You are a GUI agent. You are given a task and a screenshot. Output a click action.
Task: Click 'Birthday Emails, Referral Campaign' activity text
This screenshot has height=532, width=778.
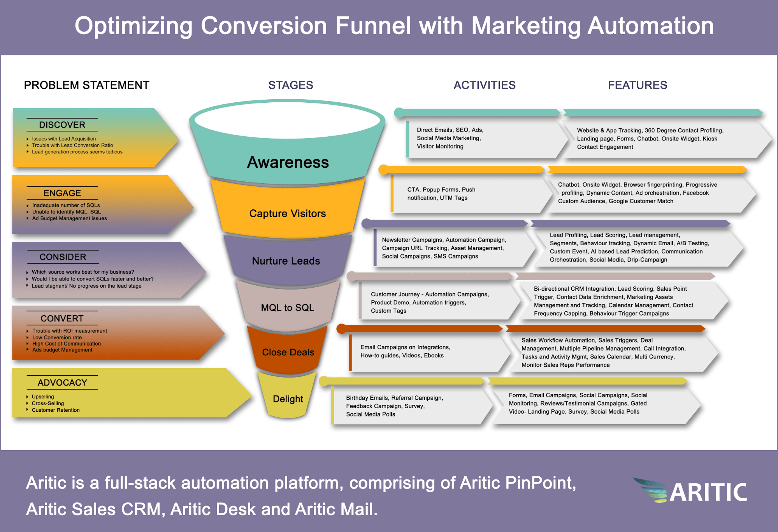395,398
